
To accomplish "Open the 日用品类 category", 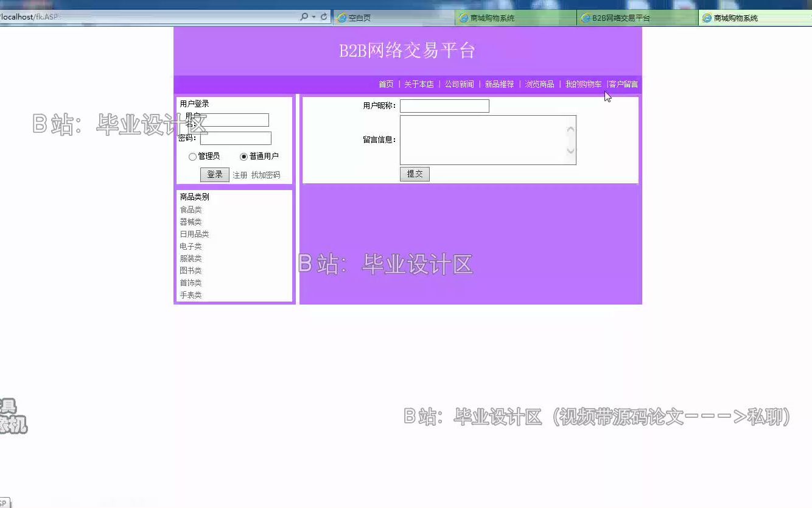I will pyautogui.click(x=194, y=234).
